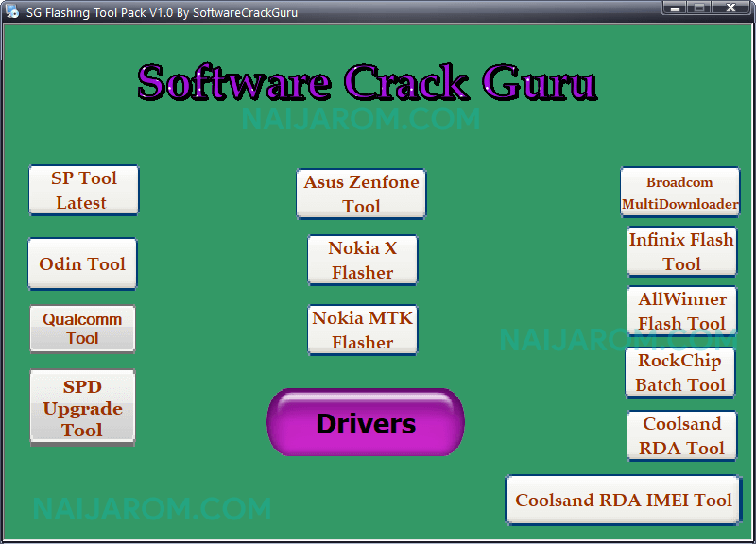Start RockChip Batch Tool
The image size is (756, 544).
pos(679,372)
